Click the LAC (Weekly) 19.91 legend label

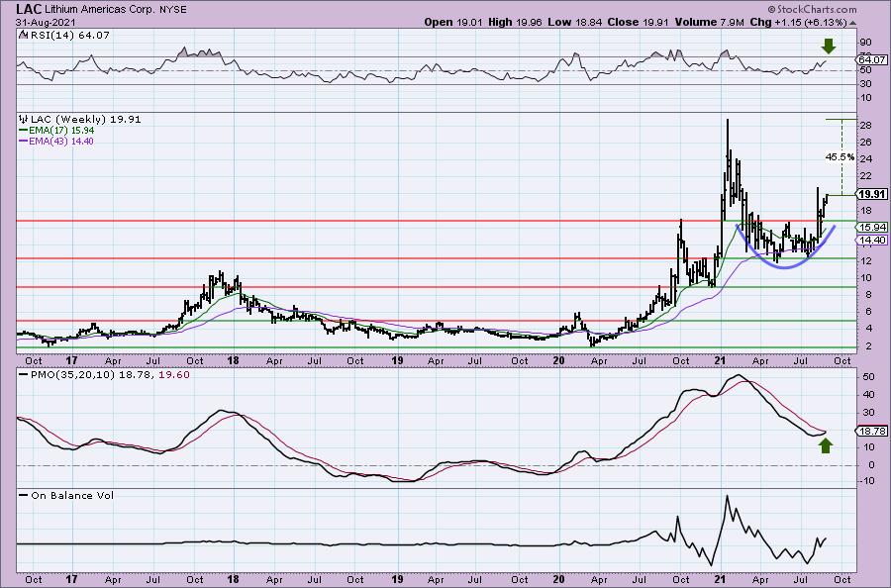point(85,120)
